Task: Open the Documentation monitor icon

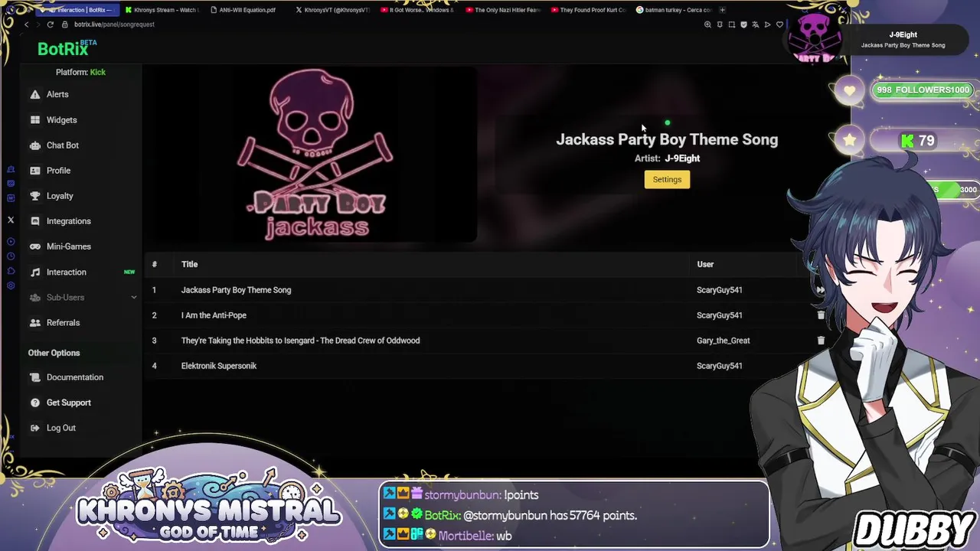Action: [35, 377]
